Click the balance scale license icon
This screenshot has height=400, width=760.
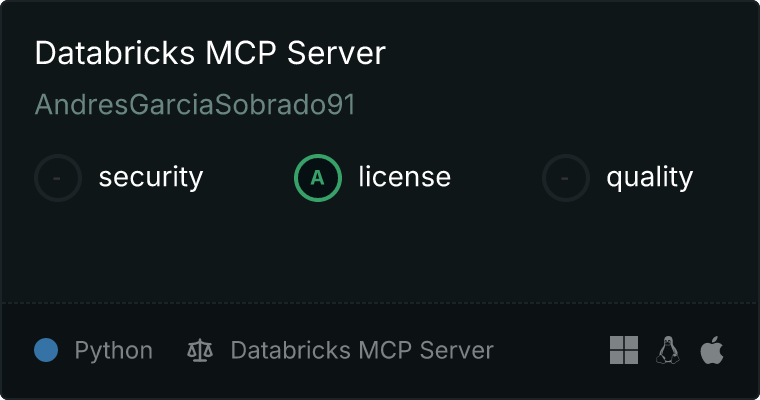200,350
